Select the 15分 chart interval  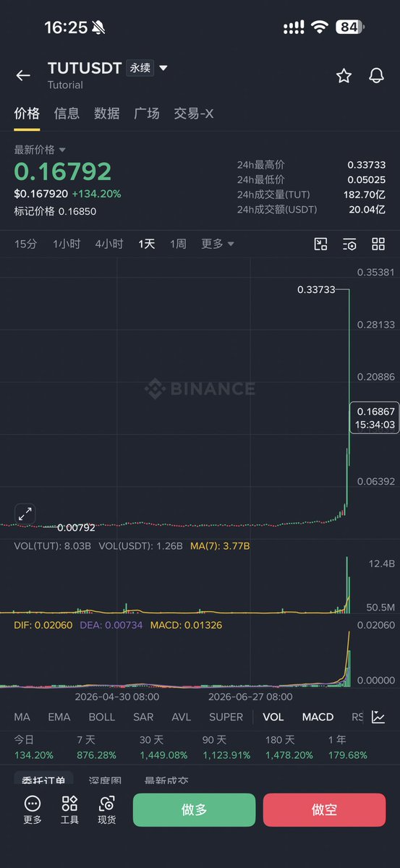[25, 244]
